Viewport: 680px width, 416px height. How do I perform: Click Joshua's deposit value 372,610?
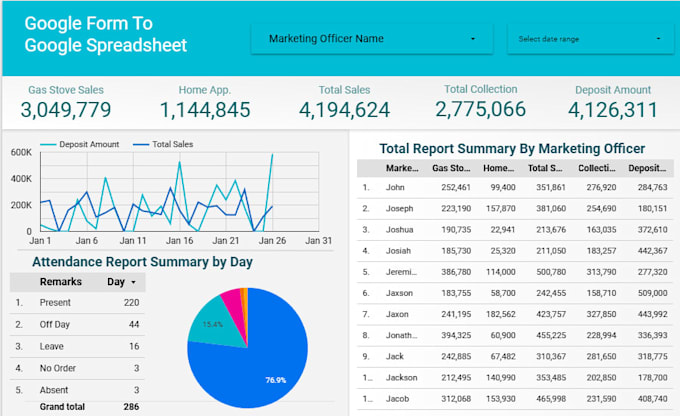[652, 230]
